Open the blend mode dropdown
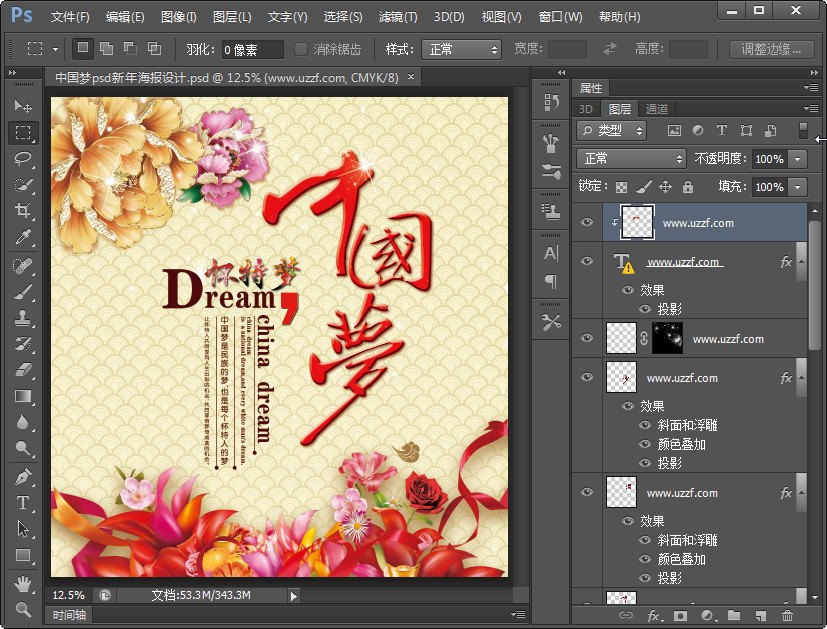The width and height of the screenshot is (827, 629). pos(630,159)
